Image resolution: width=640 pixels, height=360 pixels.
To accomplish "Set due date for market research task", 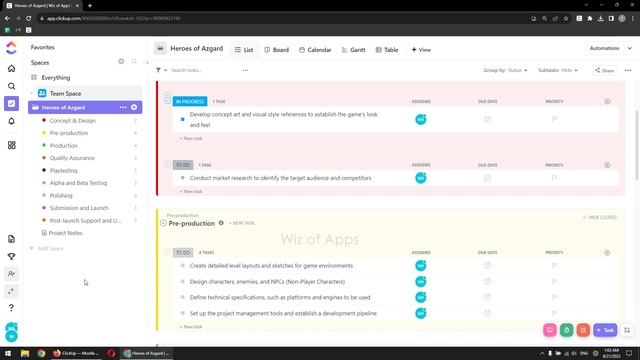I will pyautogui.click(x=487, y=178).
